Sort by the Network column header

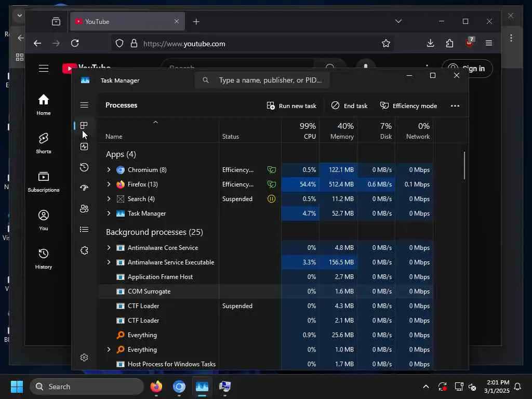(x=414, y=130)
